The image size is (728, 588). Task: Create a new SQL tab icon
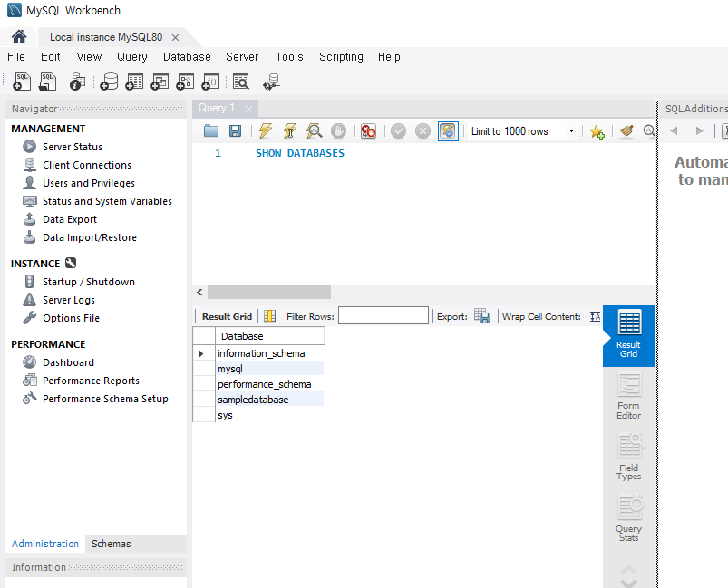22,82
